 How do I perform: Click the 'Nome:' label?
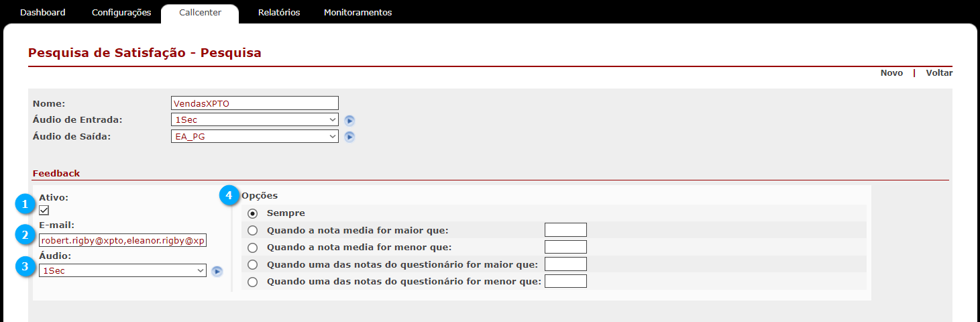pos(49,104)
